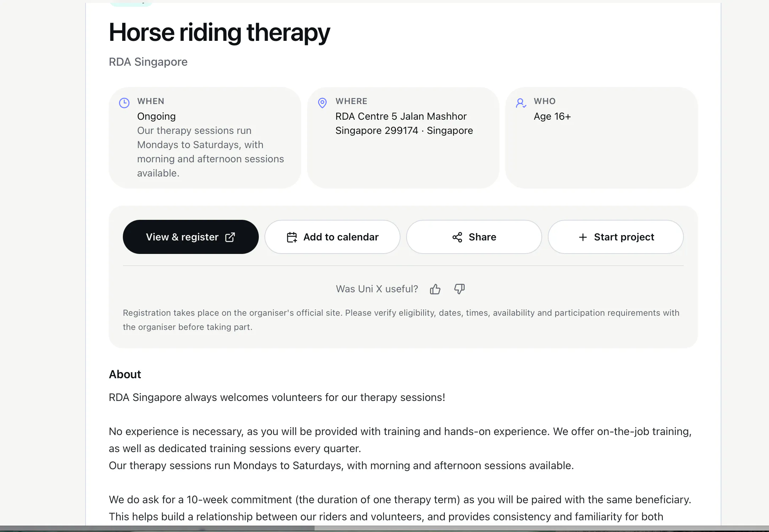Click the RDA Singapore organiser name
769x532 pixels.
(x=148, y=62)
